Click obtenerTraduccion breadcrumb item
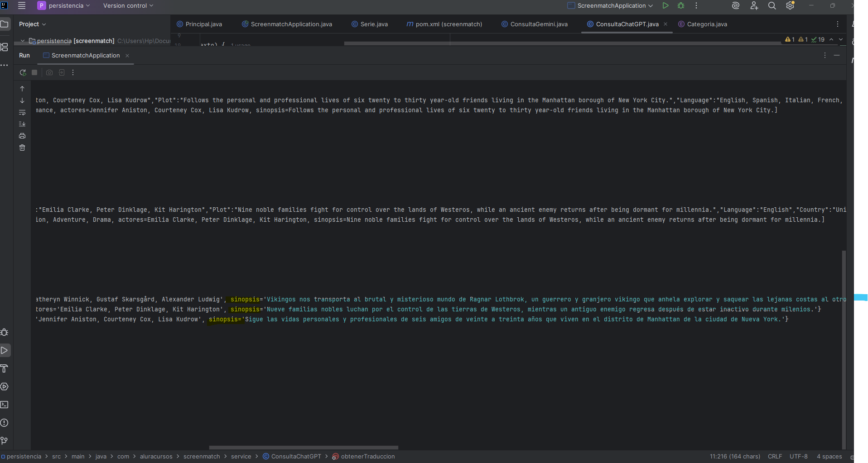The width and height of the screenshot is (868, 463). pos(363,457)
